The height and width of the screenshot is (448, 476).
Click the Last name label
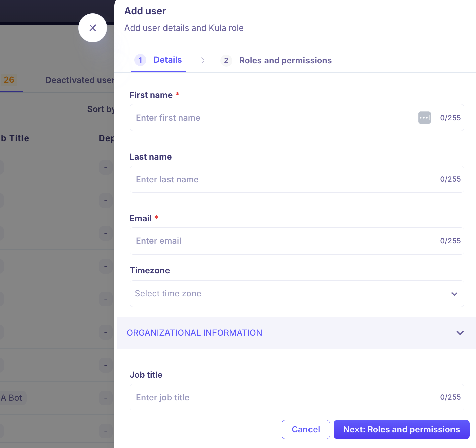150,157
